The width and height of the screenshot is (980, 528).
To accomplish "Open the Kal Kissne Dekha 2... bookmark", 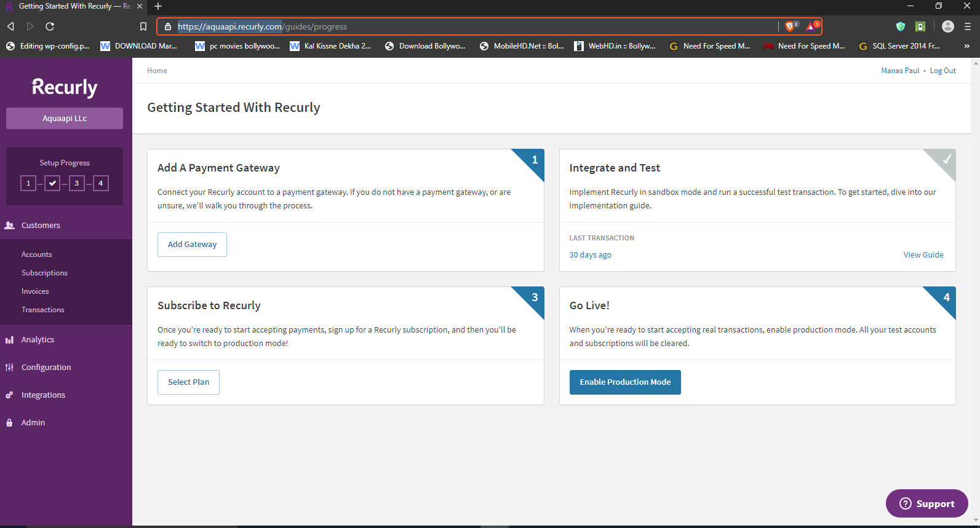I will tap(330, 46).
